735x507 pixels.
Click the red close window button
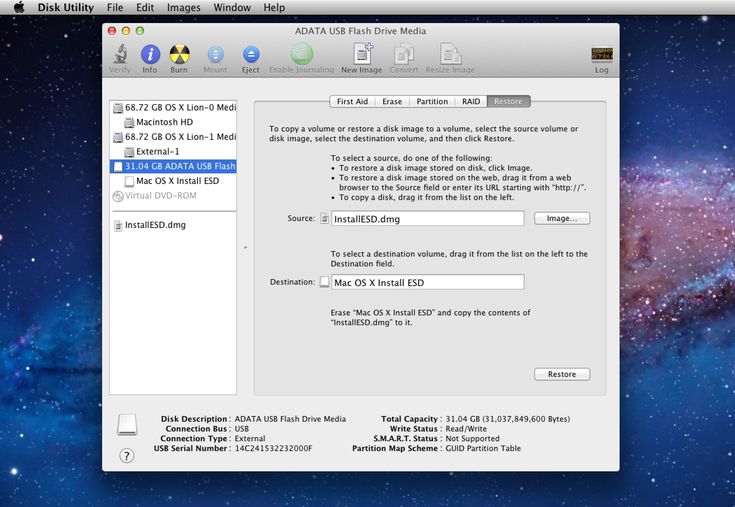pos(112,31)
